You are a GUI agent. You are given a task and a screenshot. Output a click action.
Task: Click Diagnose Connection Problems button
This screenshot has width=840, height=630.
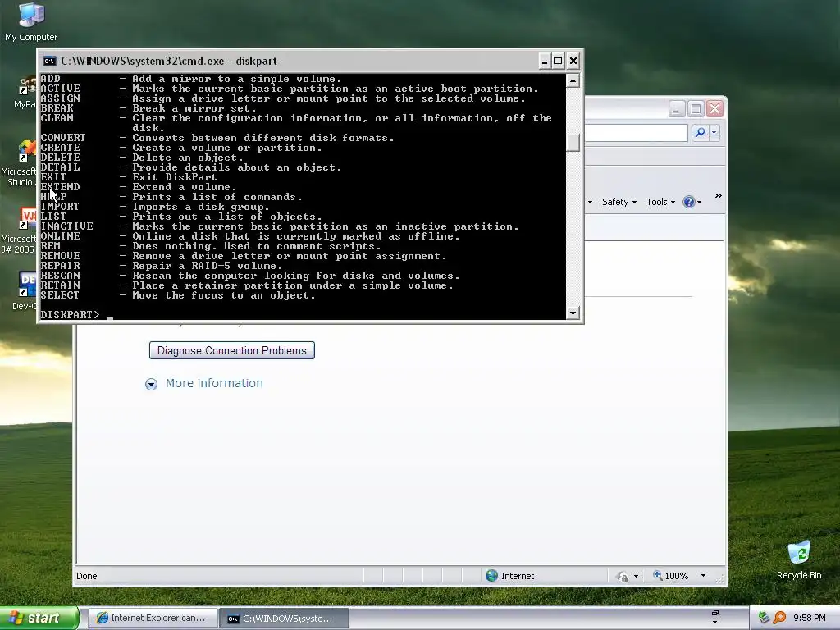click(232, 350)
